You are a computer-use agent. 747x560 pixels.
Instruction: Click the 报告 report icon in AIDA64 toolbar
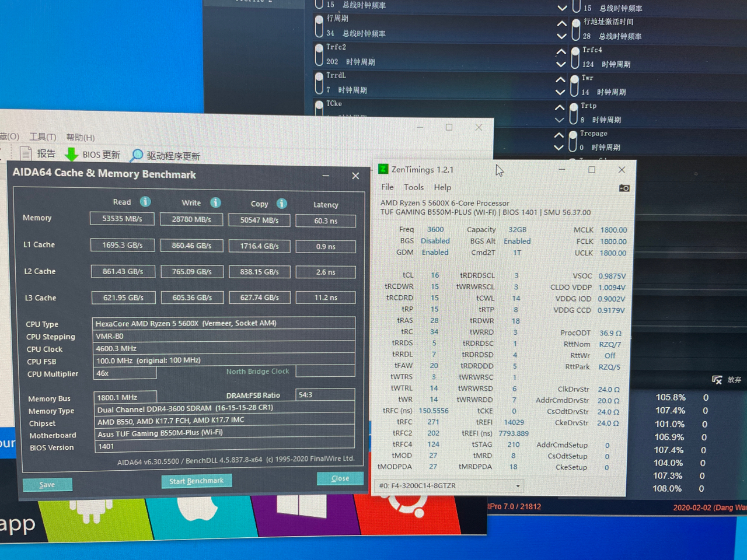(x=26, y=153)
